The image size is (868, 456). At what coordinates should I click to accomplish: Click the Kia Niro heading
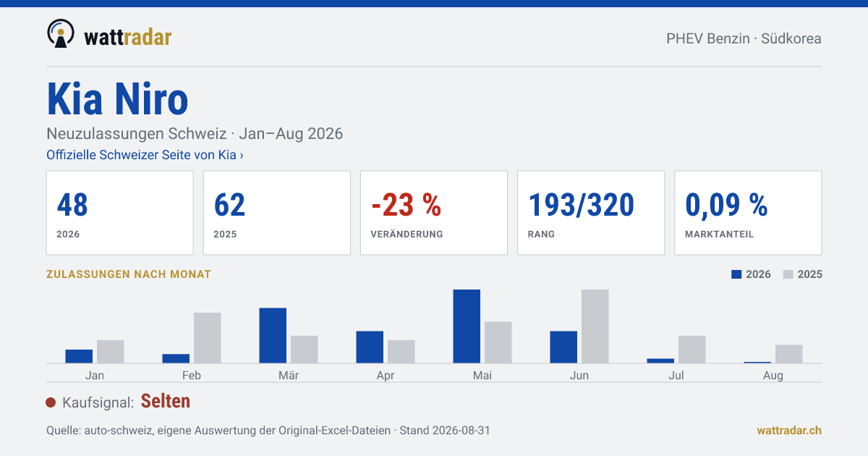117,99
